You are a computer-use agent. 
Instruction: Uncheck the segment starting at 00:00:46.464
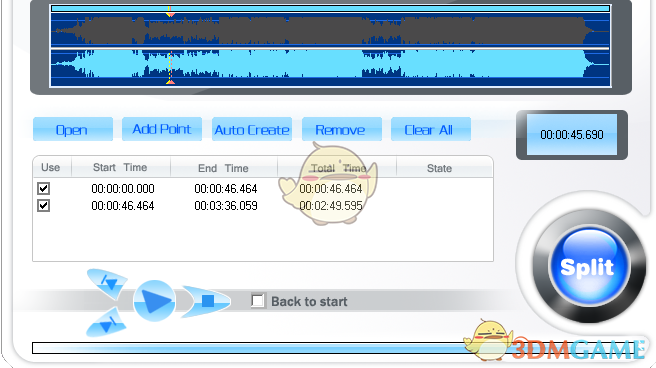click(x=44, y=206)
